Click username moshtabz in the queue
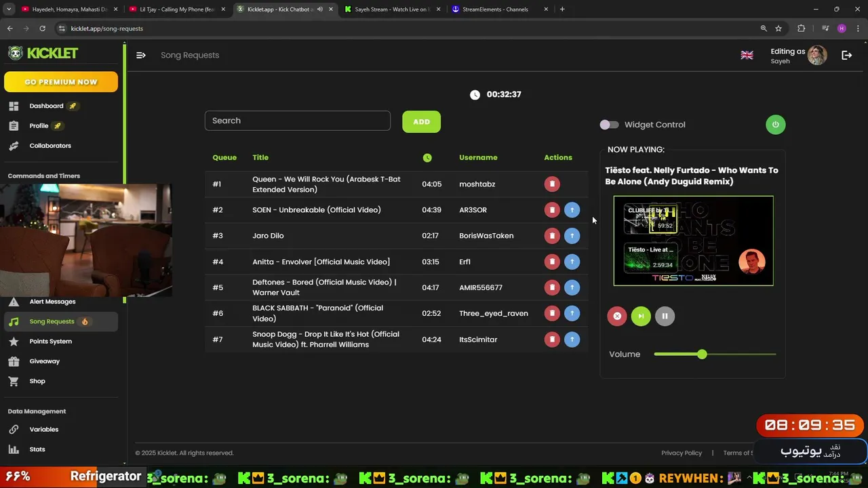This screenshot has width=868, height=488. tap(477, 184)
